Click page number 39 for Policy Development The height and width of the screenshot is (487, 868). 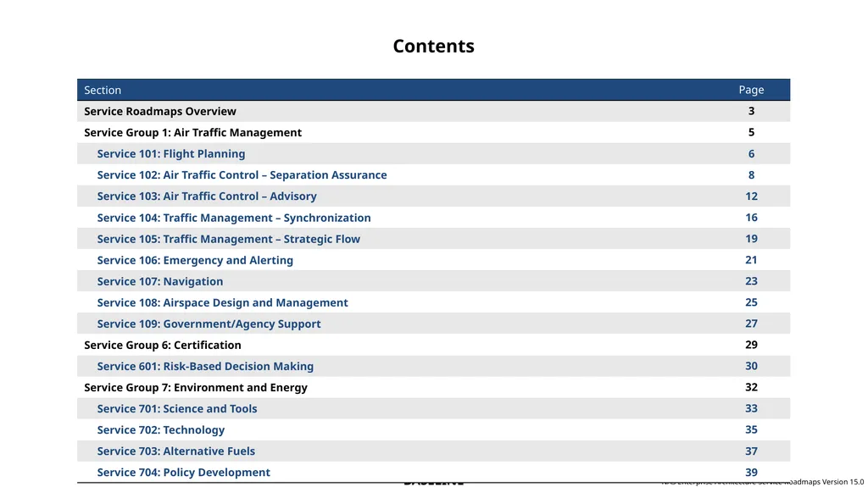pos(751,472)
